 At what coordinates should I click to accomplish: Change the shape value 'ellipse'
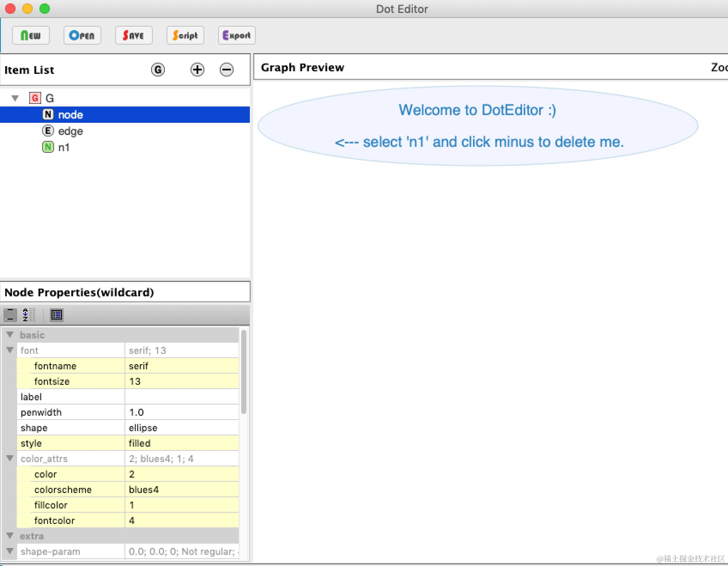(182, 428)
